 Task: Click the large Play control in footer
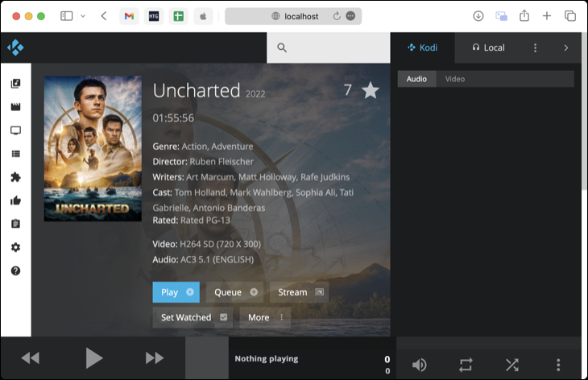(x=93, y=358)
